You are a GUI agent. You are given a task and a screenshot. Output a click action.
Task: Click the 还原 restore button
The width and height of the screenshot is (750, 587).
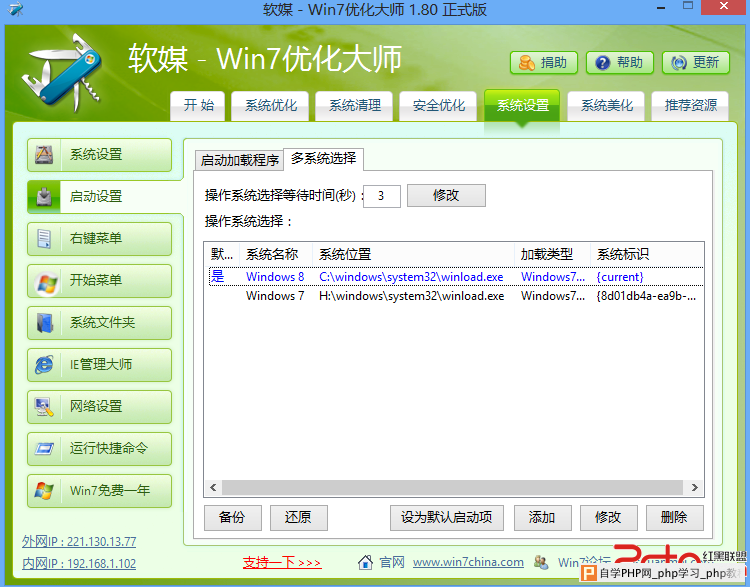point(298,518)
